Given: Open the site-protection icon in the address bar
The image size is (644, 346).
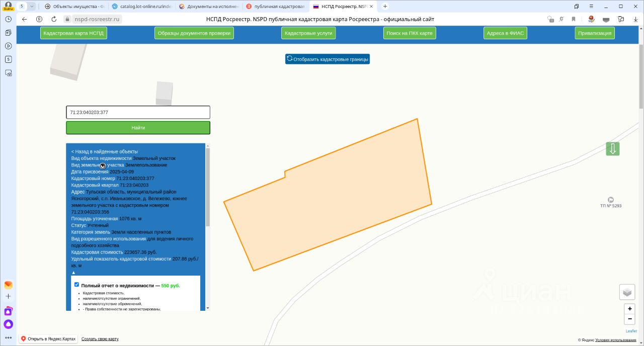Looking at the screenshot, I should pos(550,19).
